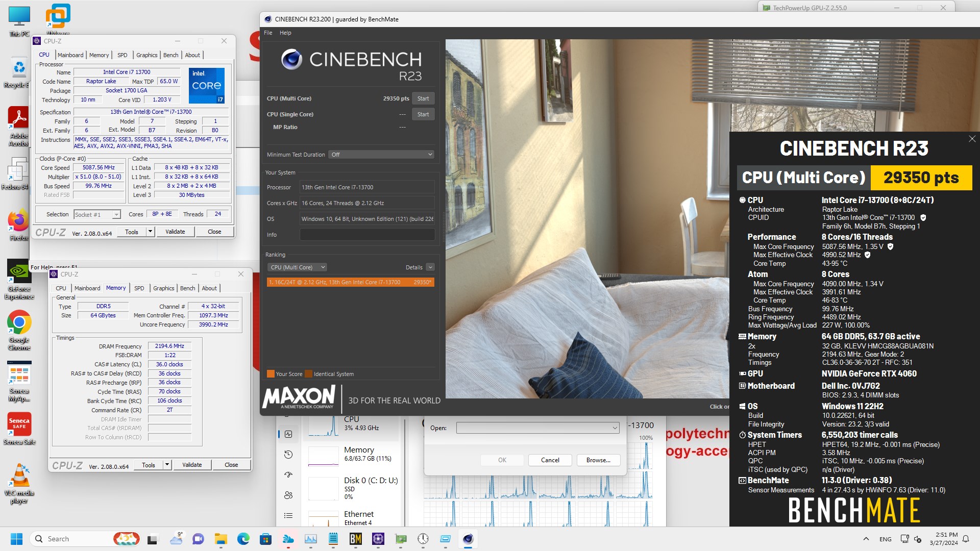The height and width of the screenshot is (551, 980).
Task: Start the CPU Multi Core benchmark
Action: [x=423, y=98]
